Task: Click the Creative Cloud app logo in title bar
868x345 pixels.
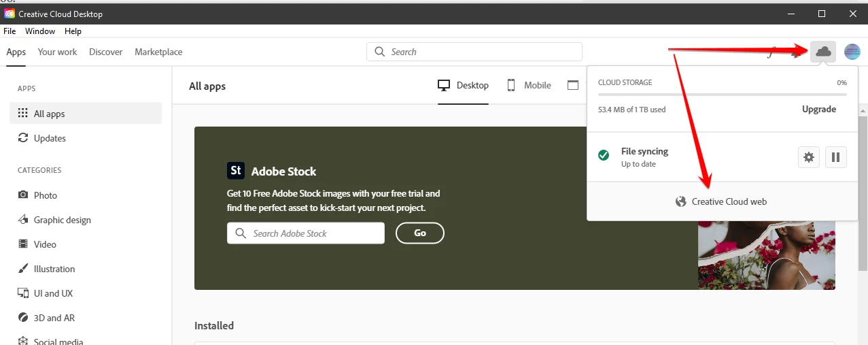Action: [x=10, y=14]
